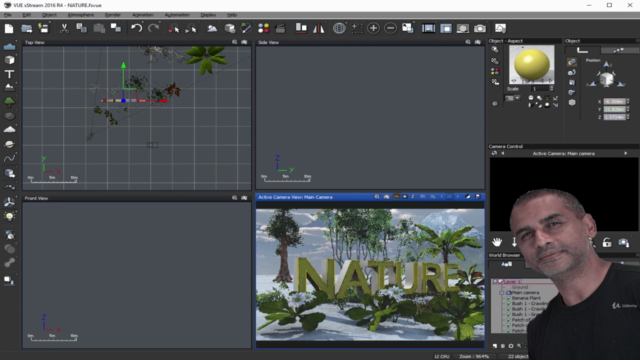This screenshot has height=360, width=640.
Task: Switch to the numerics tab in Object panel
Action: click(x=582, y=50)
